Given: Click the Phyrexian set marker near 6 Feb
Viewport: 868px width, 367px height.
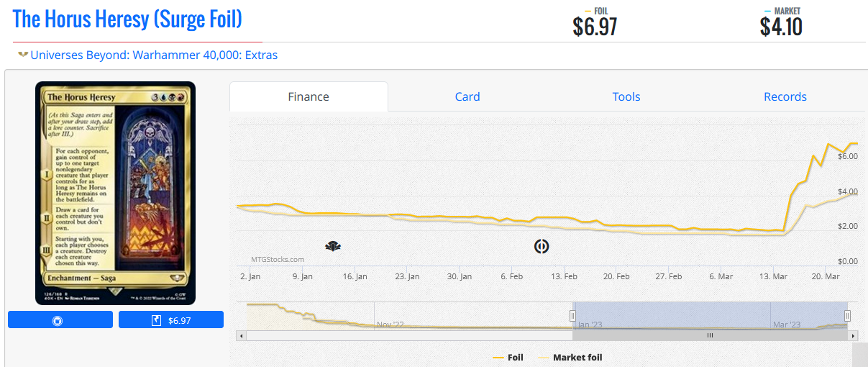Looking at the screenshot, I should 542,247.
